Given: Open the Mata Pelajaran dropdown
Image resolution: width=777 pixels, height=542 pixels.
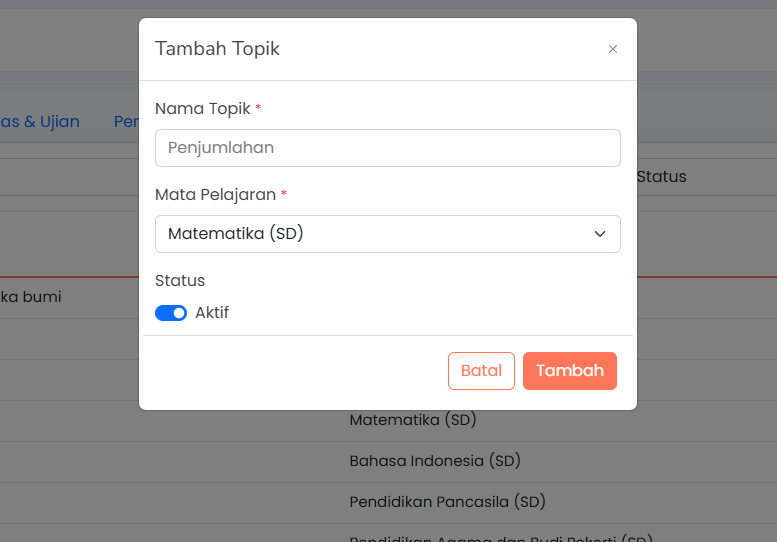Looking at the screenshot, I should tap(388, 234).
